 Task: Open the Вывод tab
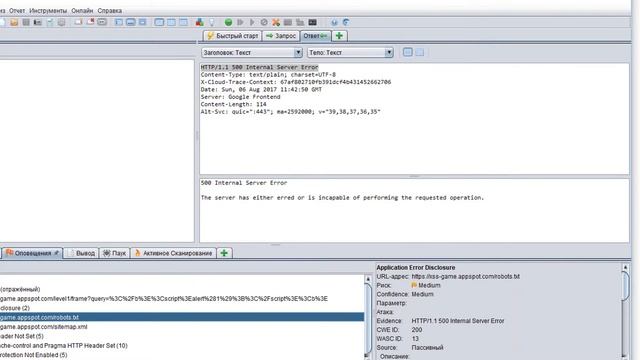click(x=81, y=253)
